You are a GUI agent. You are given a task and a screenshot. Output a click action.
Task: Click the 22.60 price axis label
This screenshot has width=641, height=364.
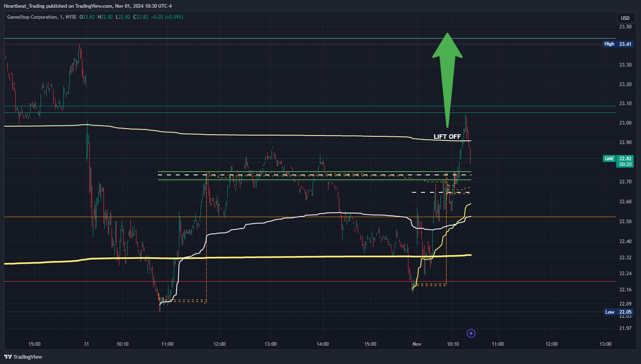click(x=625, y=202)
